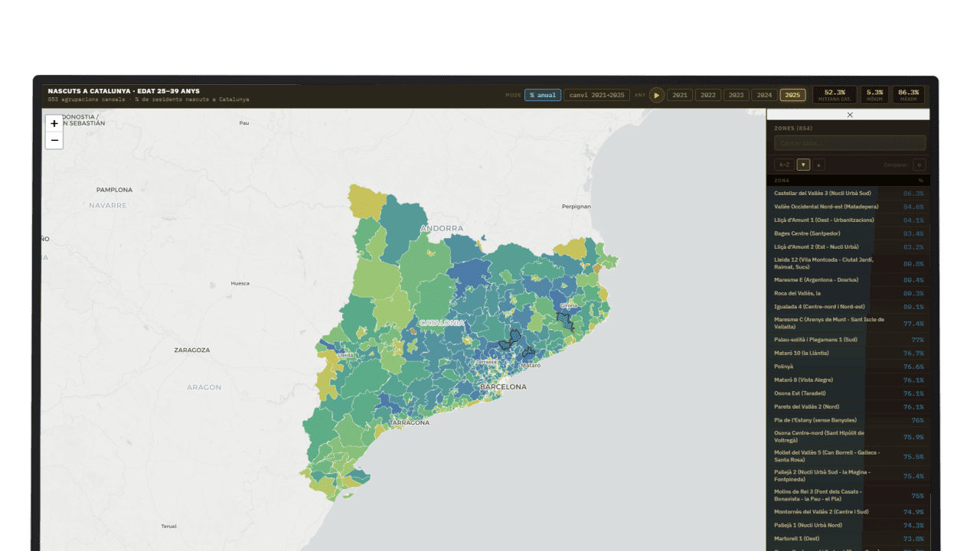Select year 2023
Viewport: 980px width, 551px height.
tap(736, 95)
